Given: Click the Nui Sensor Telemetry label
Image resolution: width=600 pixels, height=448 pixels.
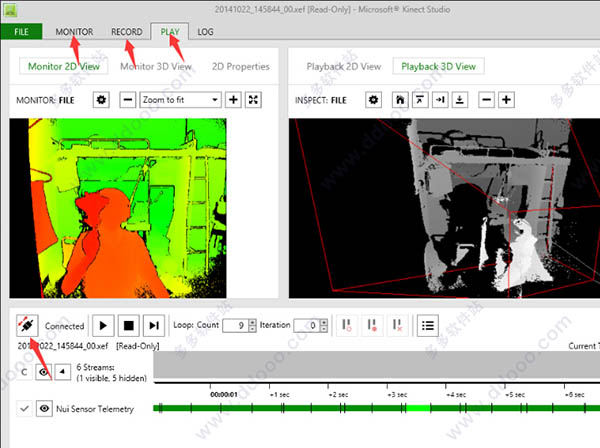Looking at the screenshot, I should pyautogui.click(x=95, y=409).
